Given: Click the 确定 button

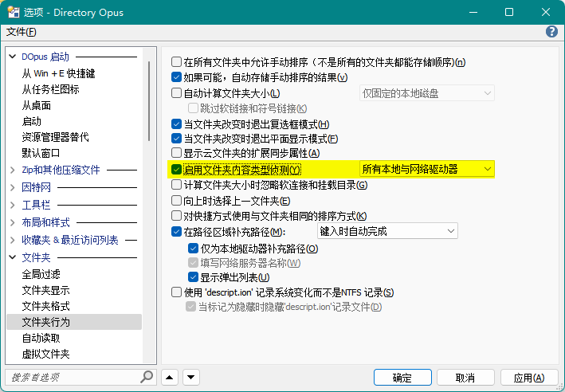Looking at the screenshot, I should click(x=402, y=377).
